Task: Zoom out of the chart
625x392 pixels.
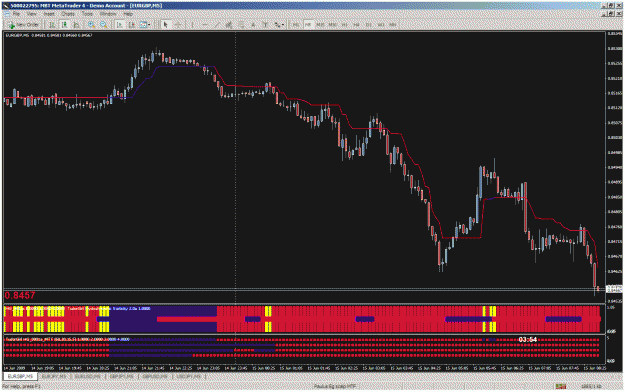Action: pyautogui.click(x=103, y=25)
